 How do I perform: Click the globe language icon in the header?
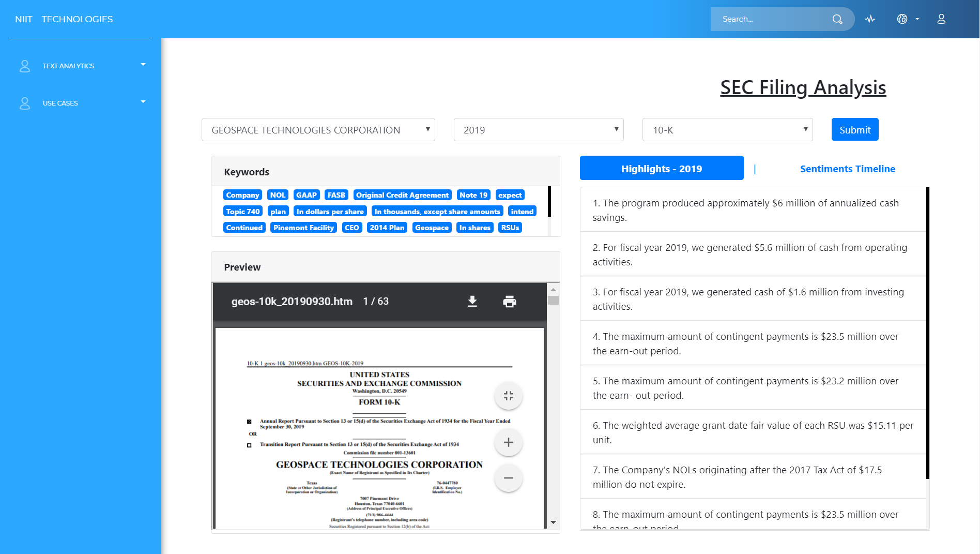point(902,19)
